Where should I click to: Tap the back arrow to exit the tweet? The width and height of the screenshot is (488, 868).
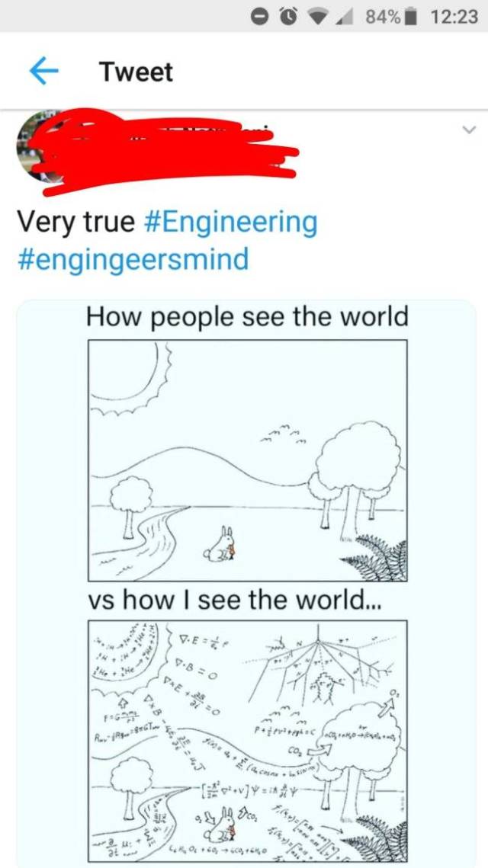click(43, 71)
